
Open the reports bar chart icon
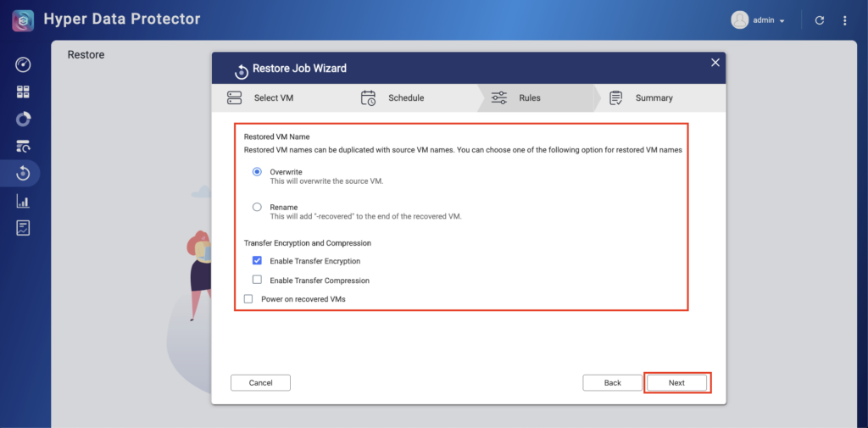tap(23, 201)
